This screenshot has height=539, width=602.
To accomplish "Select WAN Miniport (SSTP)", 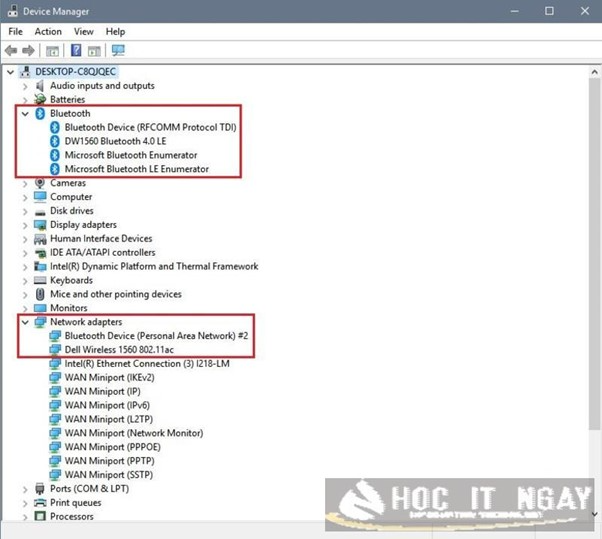I will coord(109,475).
